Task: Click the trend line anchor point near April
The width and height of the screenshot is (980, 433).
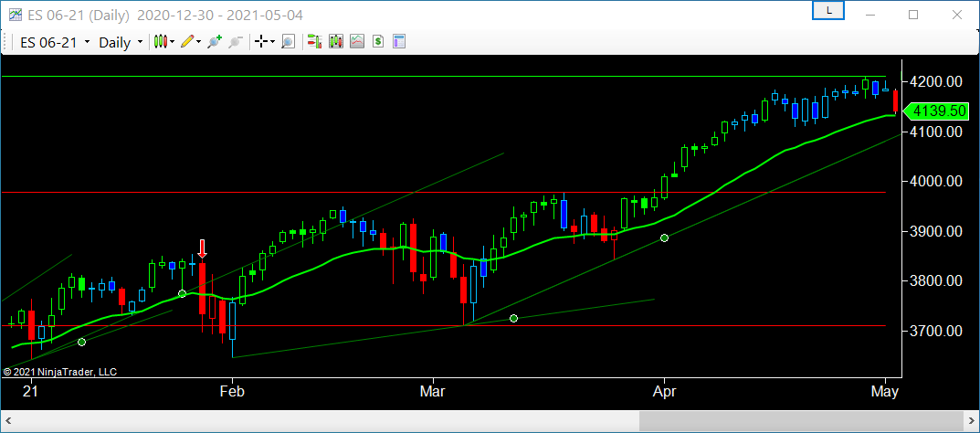Action: pyautogui.click(x=664, y=238)
